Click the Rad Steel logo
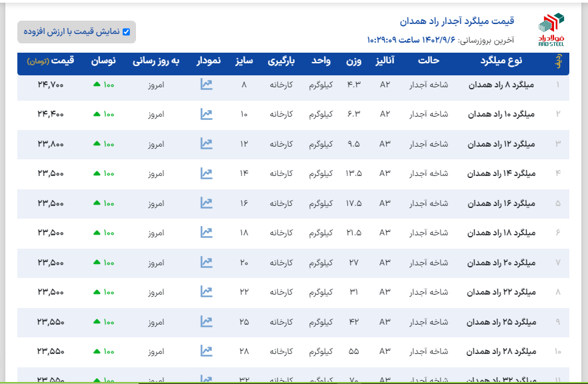The image size is (588, 384). 551,30
